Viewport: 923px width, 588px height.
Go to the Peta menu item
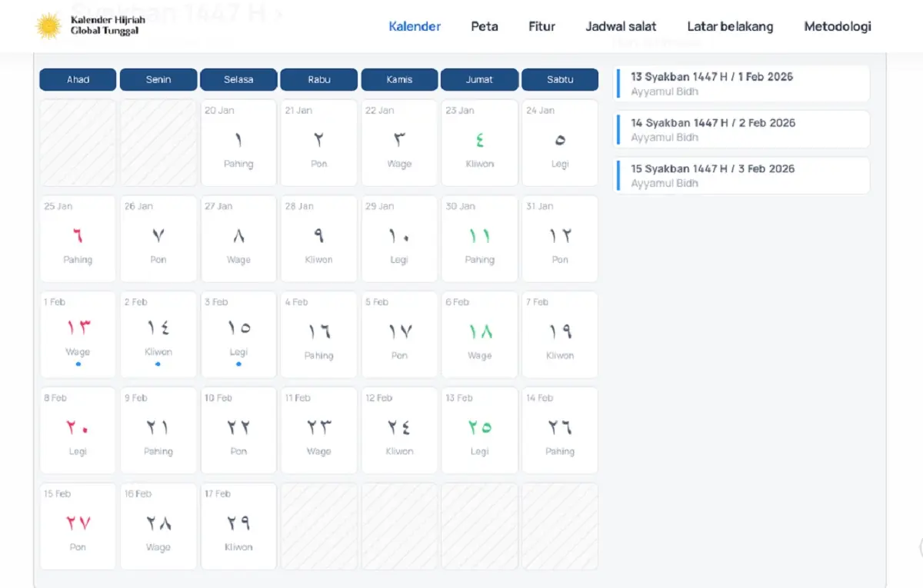(x=485, y=26)
